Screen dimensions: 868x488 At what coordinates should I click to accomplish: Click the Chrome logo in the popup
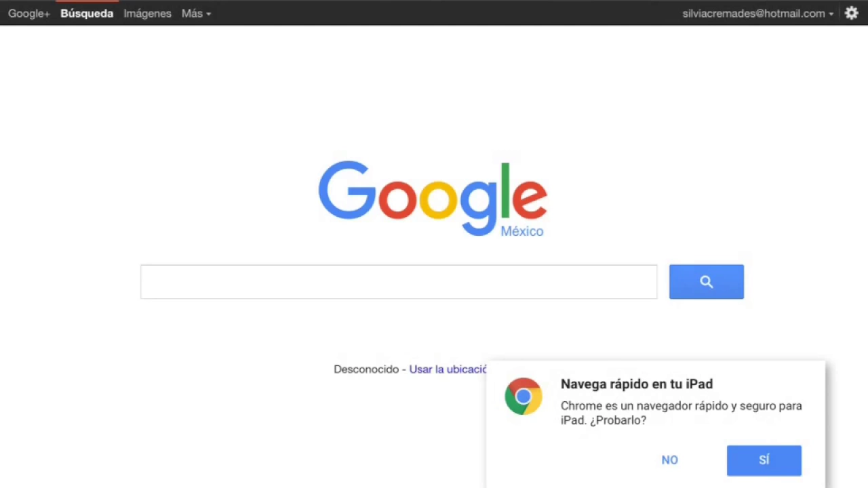(524, 396)
